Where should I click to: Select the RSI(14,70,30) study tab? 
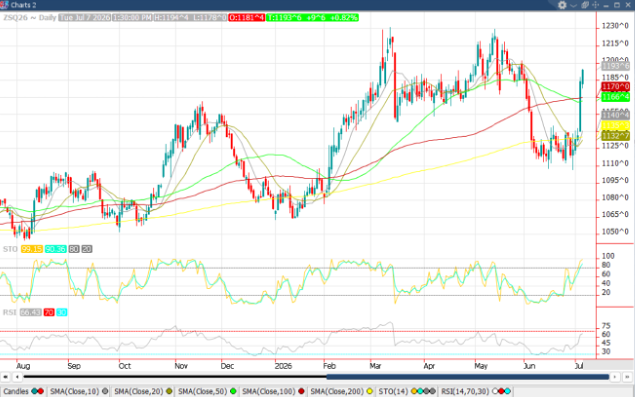click(x=476, y=392)
